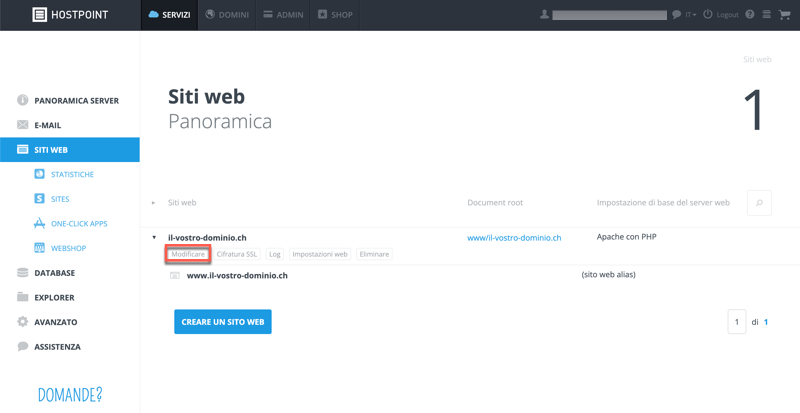This screenshot has height=413, width=800.
Task: Click Impostazione di base del server web header
Action: 663,203
